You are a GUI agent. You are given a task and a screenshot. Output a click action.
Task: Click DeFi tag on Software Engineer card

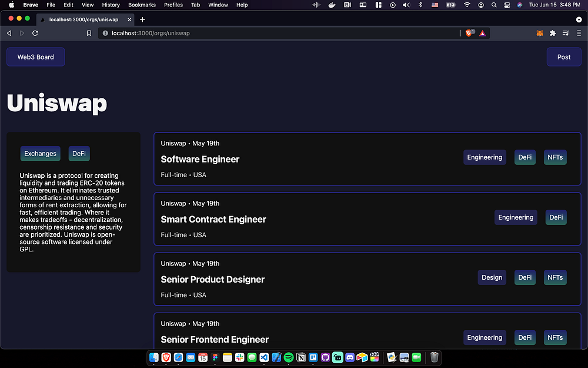(524, 157)
